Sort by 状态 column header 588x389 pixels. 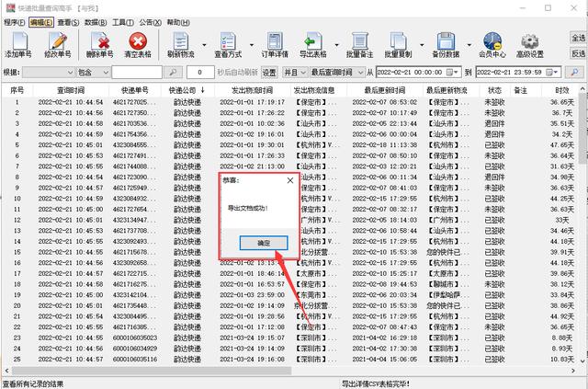(494, 90)
